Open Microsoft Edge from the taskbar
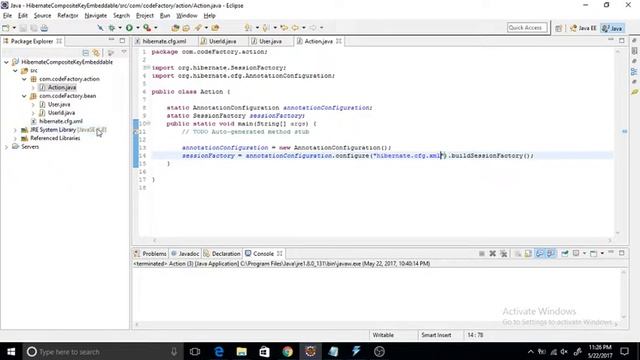Image resolution: width=640 pixels, height=360 pixels. 219,351
